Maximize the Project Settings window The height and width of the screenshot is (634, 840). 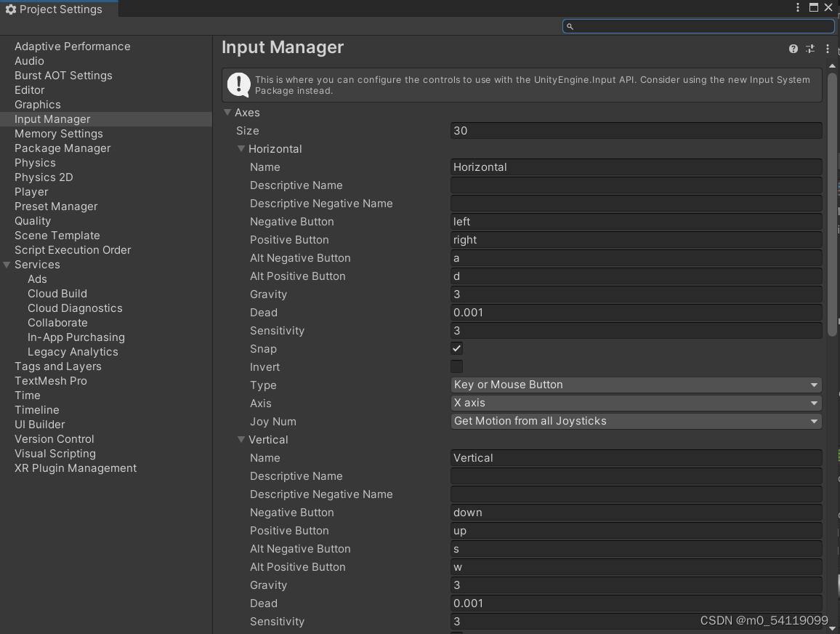(814, 7)
